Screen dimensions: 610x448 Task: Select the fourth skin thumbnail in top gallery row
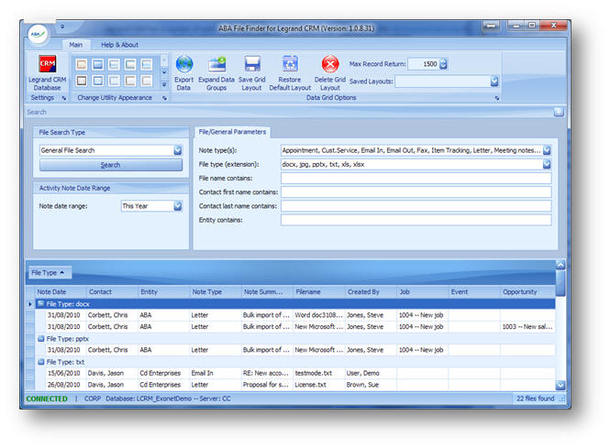(x=130, y=64)
